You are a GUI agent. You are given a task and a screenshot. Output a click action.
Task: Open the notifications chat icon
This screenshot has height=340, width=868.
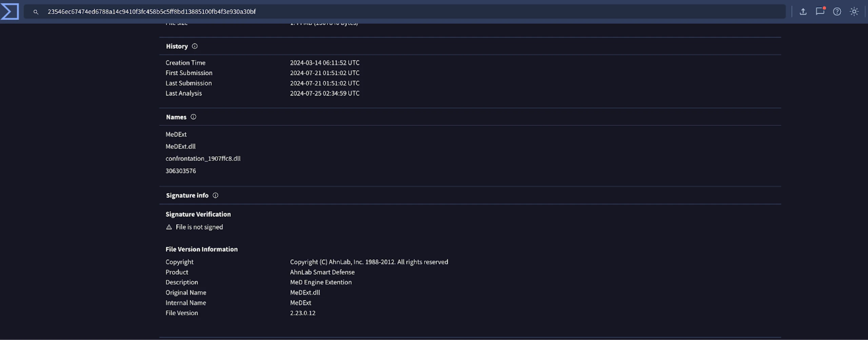[x=820, y=11]
